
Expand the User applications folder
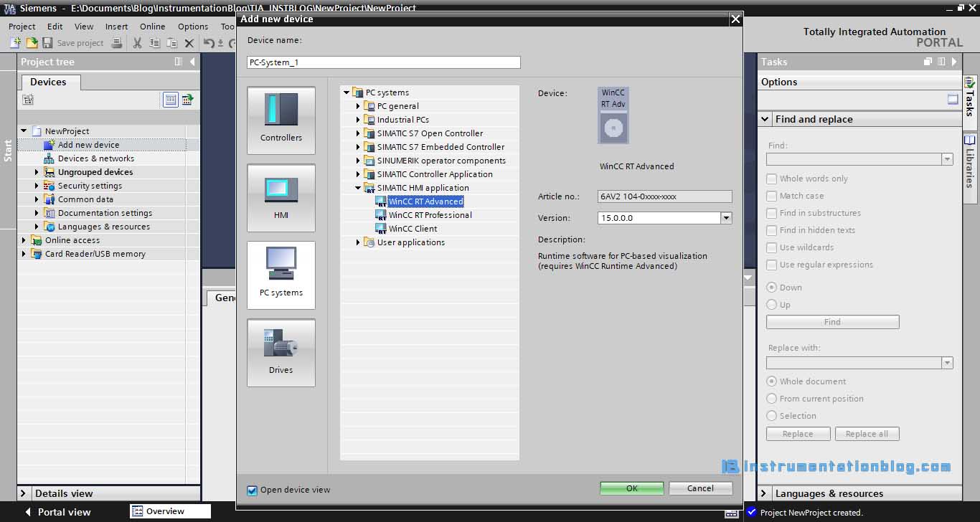[x=358, y=242]
